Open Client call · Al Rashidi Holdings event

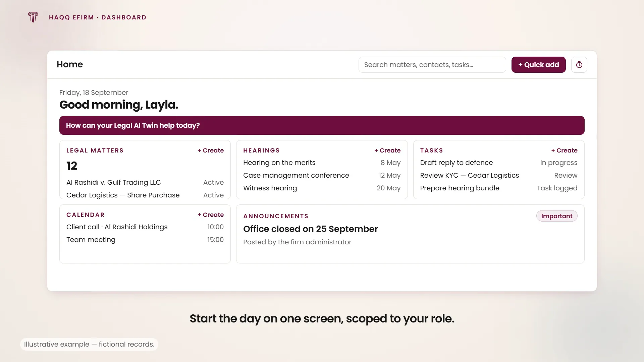tap(145, 227)
